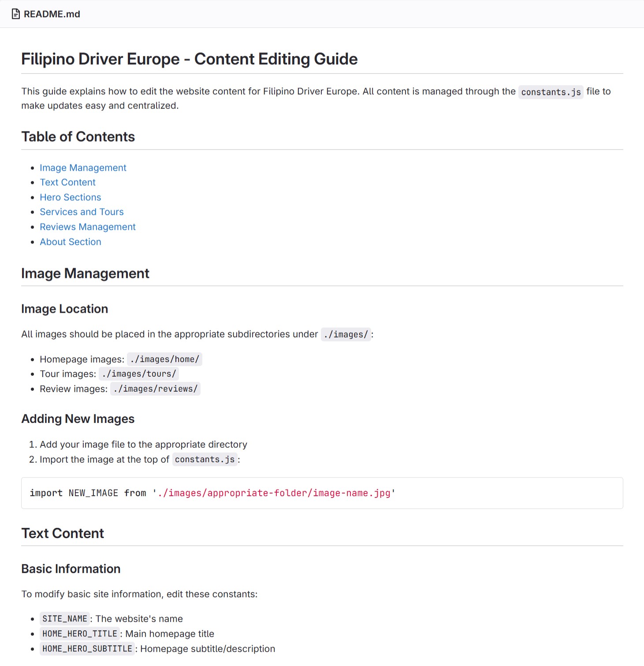Viewport: 644px width, 666px height.
Task: Click the ./images/home/ inline code path
Action: pos(164,359)
